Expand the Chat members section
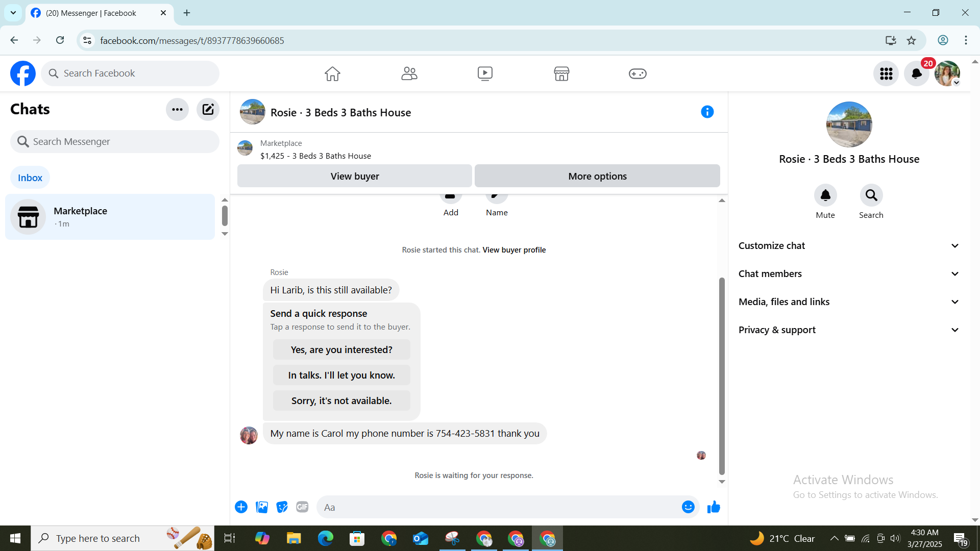Screen dimensions: 980x551 click(x=849, y=273)
